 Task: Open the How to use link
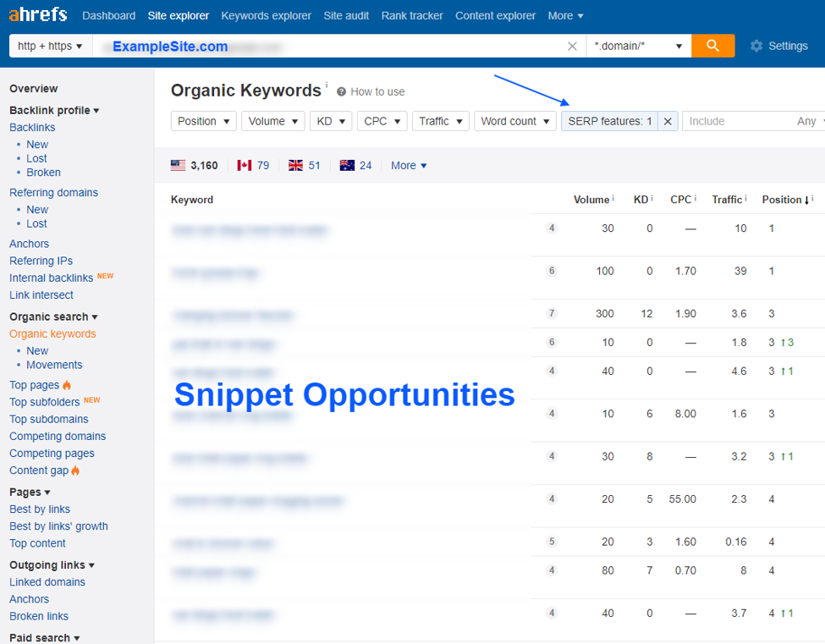(x=377, y=91)
